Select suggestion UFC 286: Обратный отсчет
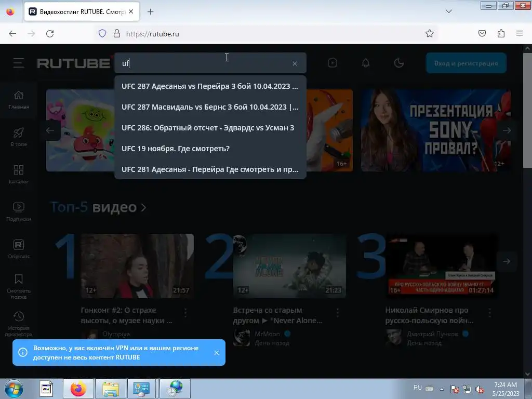Image resolution: width=532 pixels, height=399 pixels. [210, 128]
